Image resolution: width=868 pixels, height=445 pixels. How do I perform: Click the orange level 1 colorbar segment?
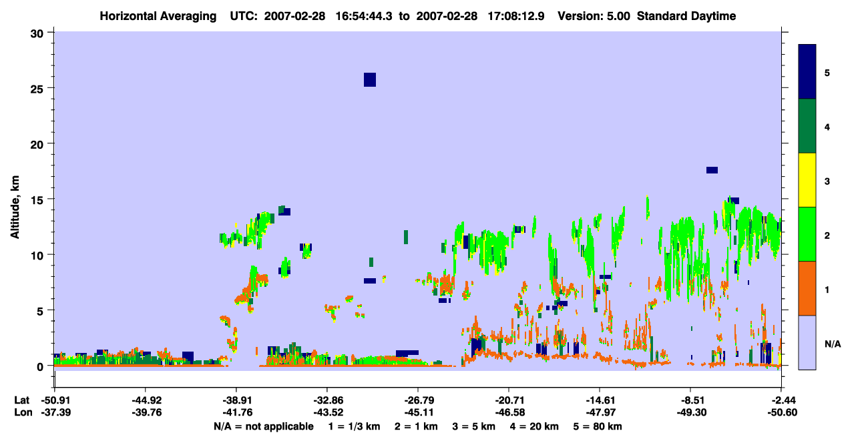807,288
